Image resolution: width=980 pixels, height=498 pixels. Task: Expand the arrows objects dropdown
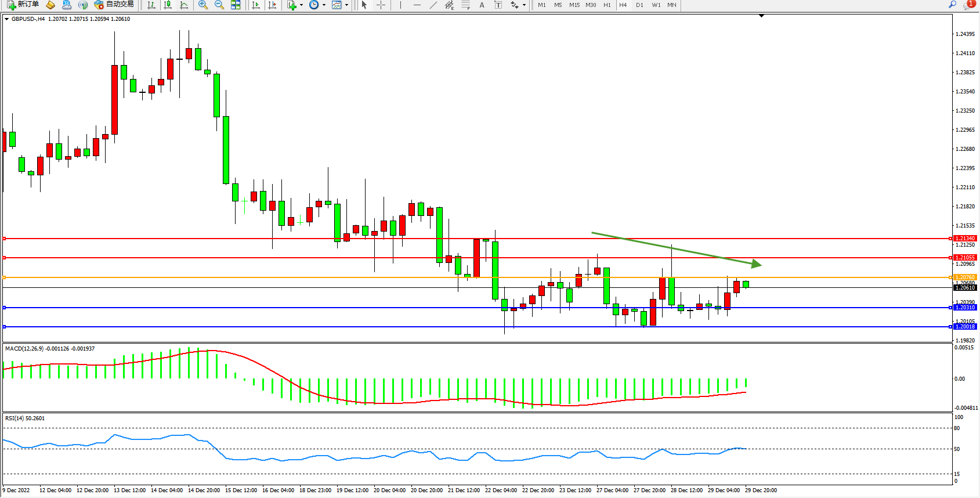(x=524, y=5)
